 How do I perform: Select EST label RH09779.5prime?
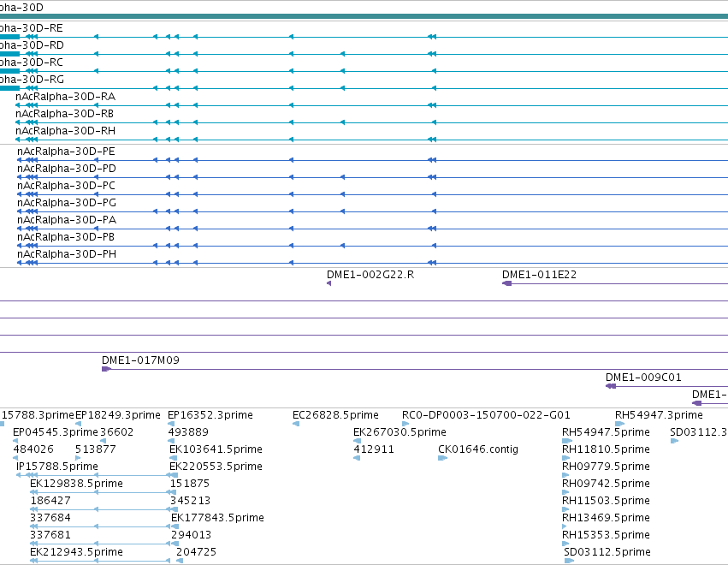[606, 467]
